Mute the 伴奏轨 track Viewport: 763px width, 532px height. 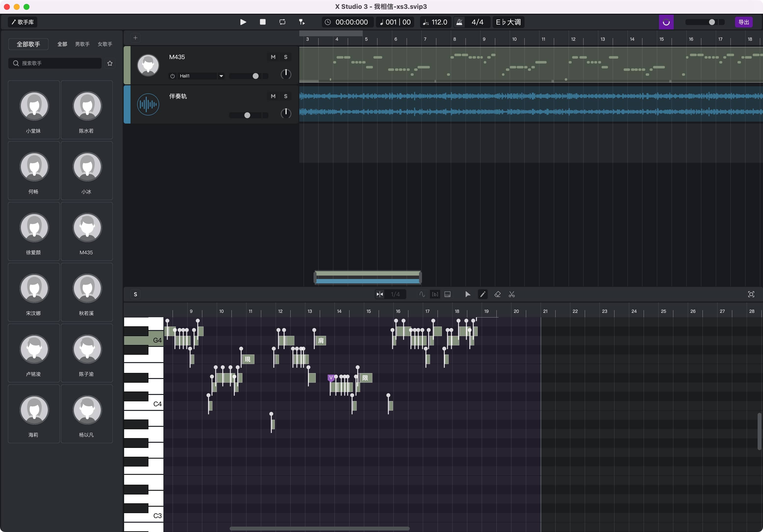[273, 96]
